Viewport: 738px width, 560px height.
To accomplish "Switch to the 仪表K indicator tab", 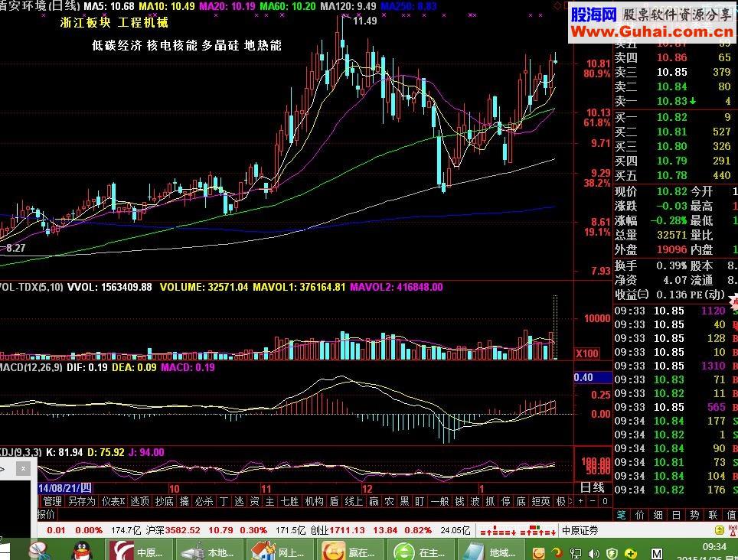I will (113, 501).
